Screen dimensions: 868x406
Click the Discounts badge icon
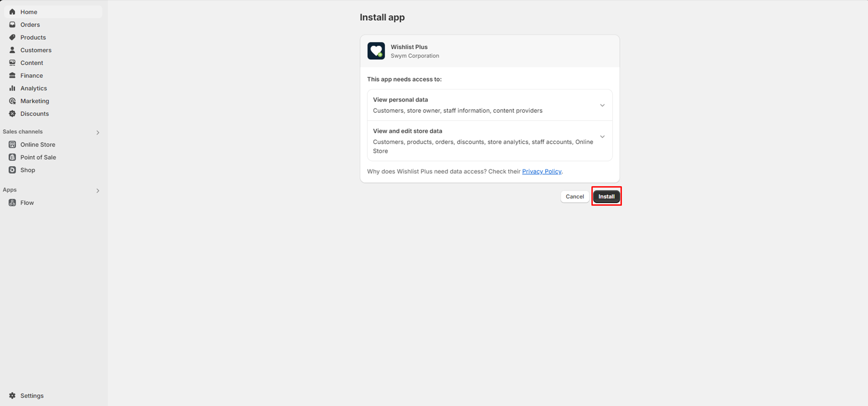[x=12, y=114]
